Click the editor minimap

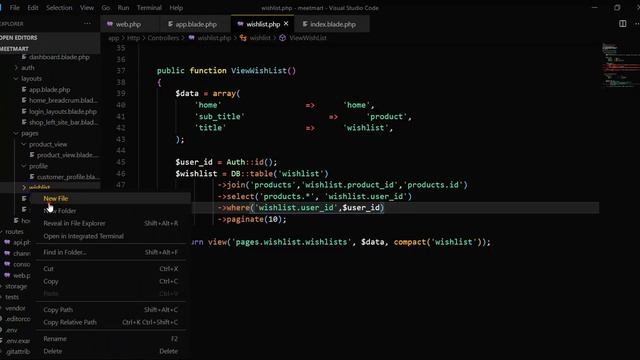621,65
